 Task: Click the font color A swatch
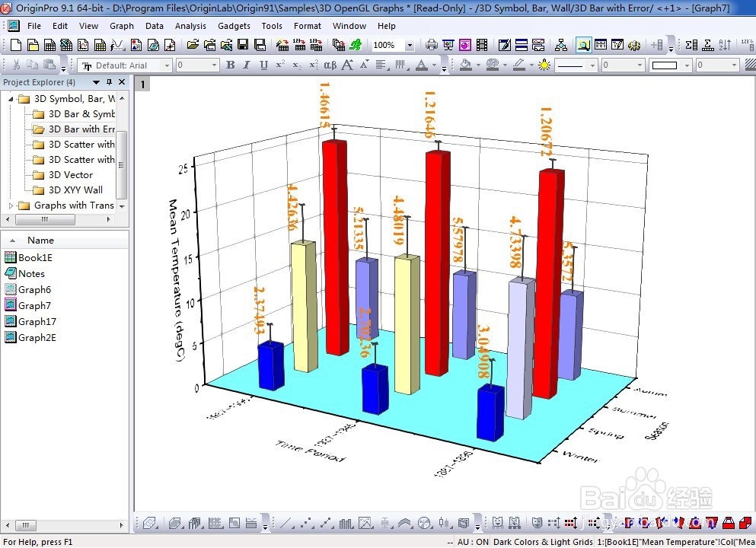(422, 65)
